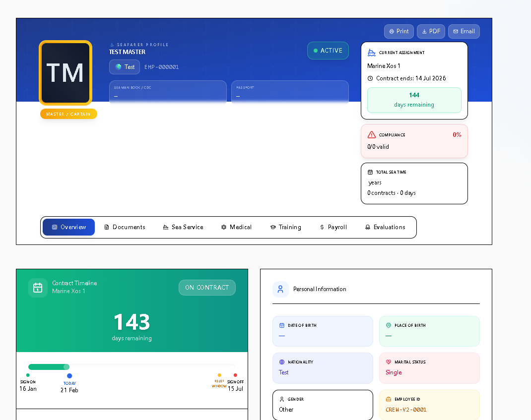Click the globe icon beside Nationality
531x420 pixels.
click(282, 362)
